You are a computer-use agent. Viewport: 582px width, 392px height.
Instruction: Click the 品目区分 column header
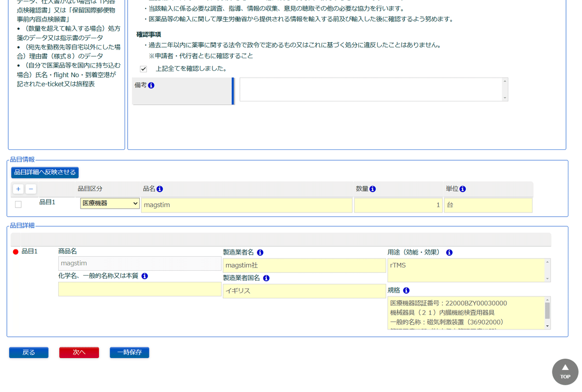click(90, 189)
